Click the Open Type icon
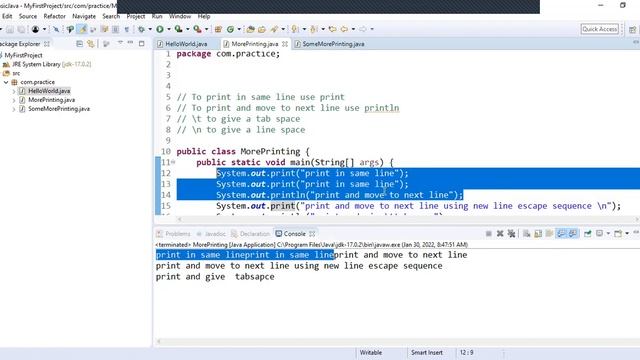 click(250, 29)
